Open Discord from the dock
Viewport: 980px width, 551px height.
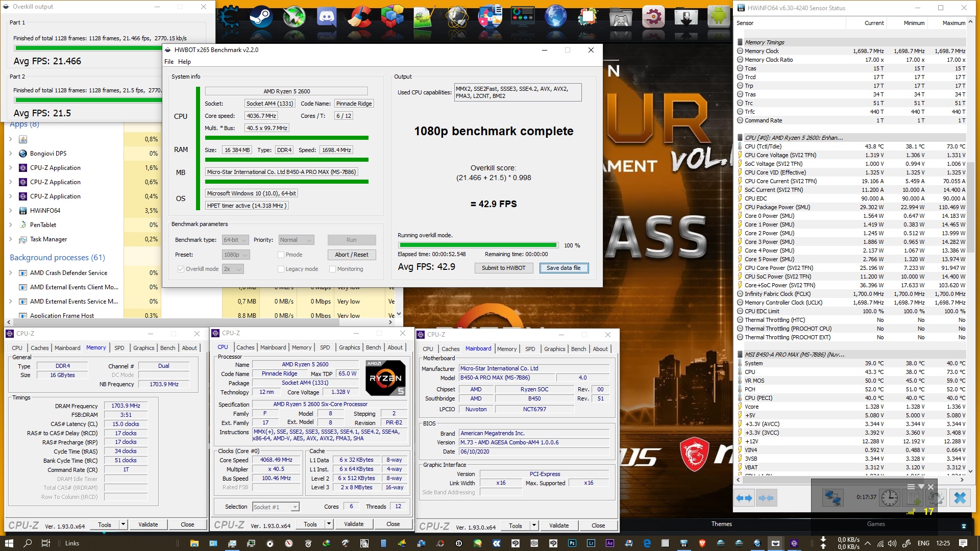click(x=327, y=16)
